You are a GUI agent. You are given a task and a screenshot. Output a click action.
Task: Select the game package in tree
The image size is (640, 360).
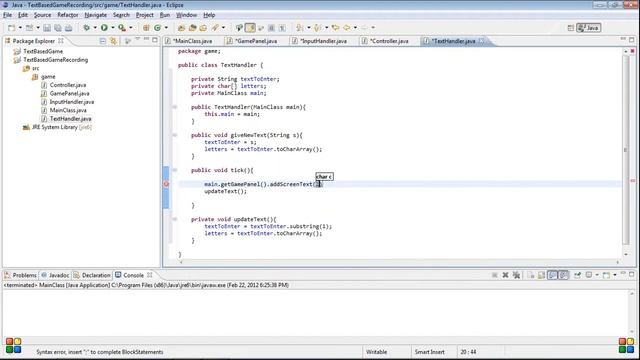click(48, 77)
